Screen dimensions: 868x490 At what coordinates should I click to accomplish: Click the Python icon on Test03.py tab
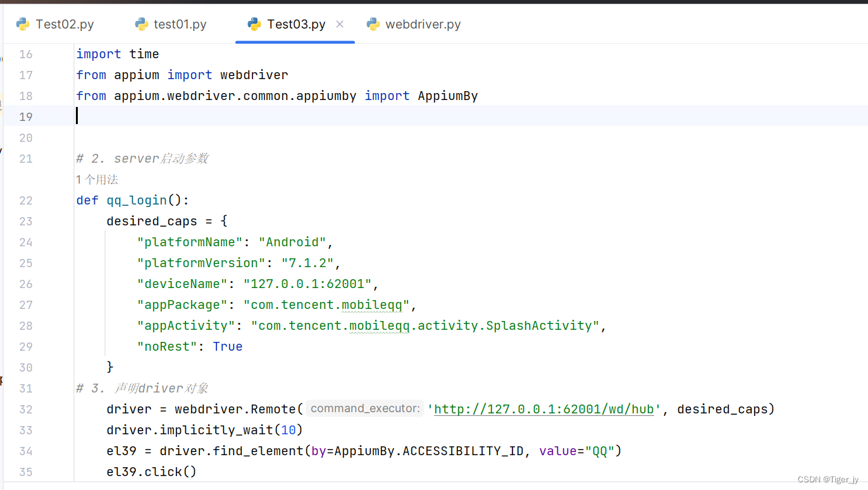(254, 23)
